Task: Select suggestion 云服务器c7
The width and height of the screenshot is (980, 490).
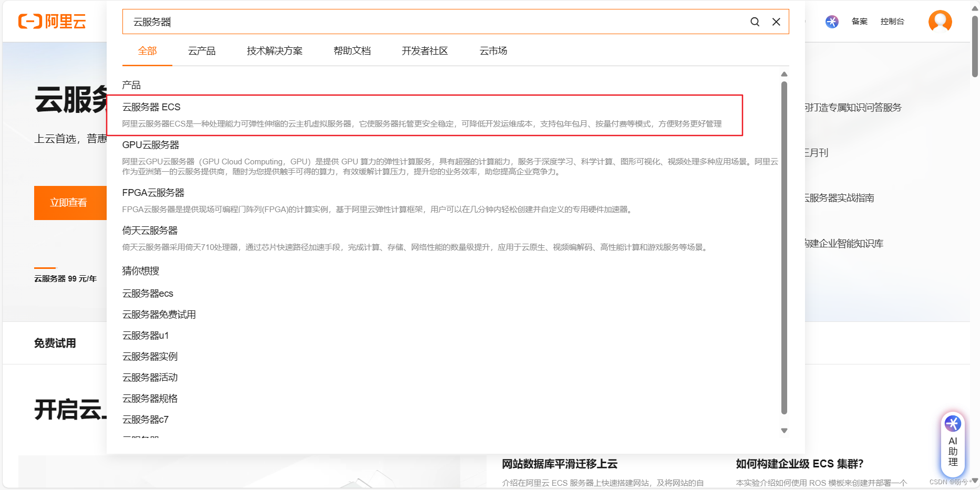Action: tap(146, 420)
